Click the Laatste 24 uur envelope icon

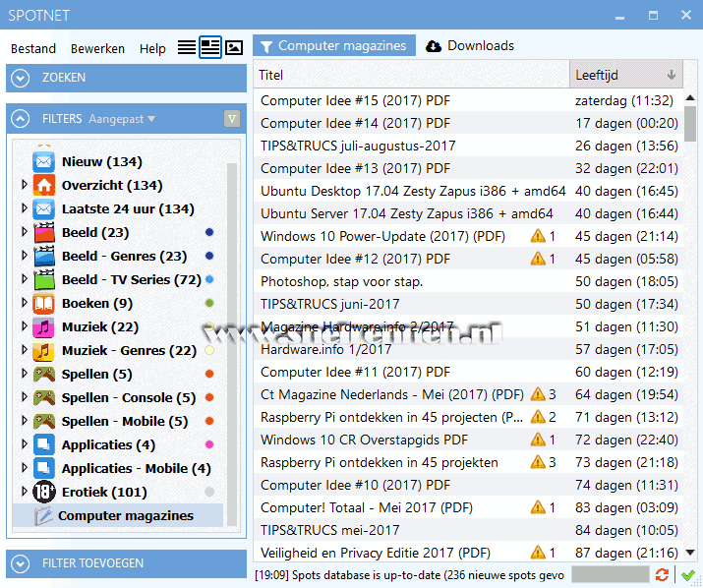click(x=44, y=209)
